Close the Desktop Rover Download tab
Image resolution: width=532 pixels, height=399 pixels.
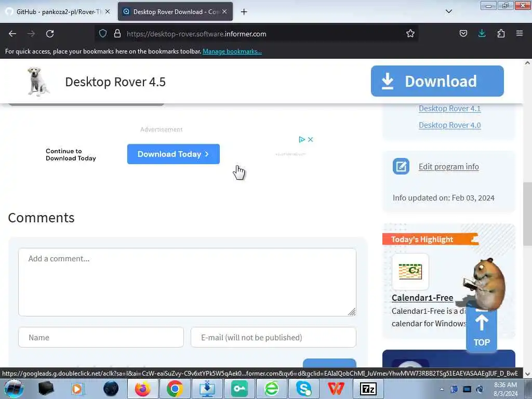224,11
